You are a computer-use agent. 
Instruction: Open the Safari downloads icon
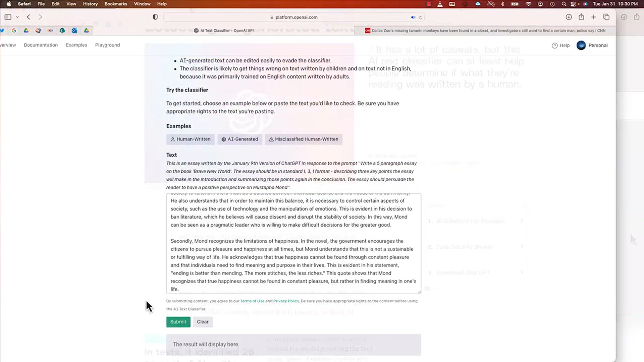tap(569, 17)
